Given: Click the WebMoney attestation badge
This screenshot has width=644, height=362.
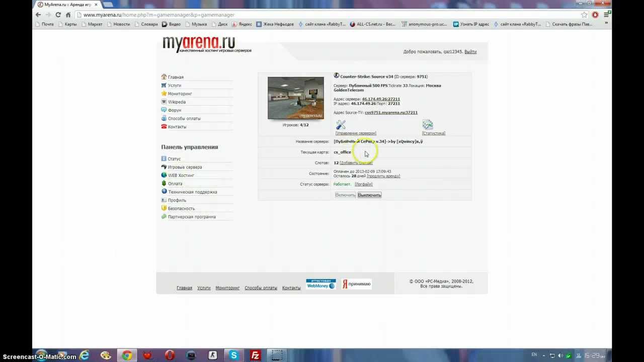Looking at the screenshot, I should pyautogui.click(x=321, y=284).
